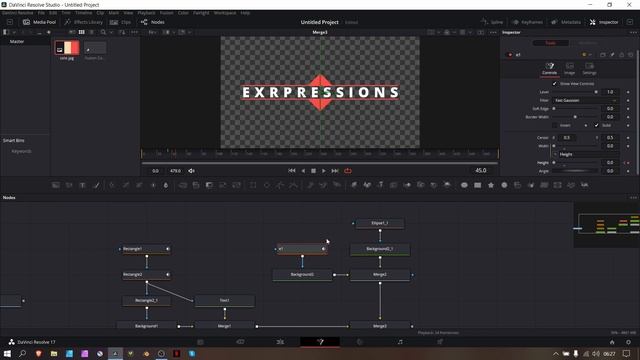The height and width of the screenshot is (360, 640).
Task: Switch to the Settings tab in Inspector
Action: tap(589, 68)
